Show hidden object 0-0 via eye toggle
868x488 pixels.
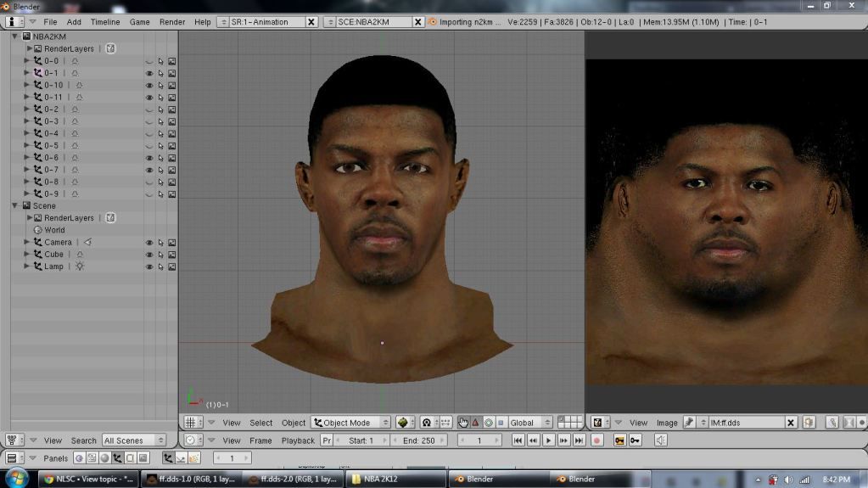pyautogui.click(x=149, y=61)
